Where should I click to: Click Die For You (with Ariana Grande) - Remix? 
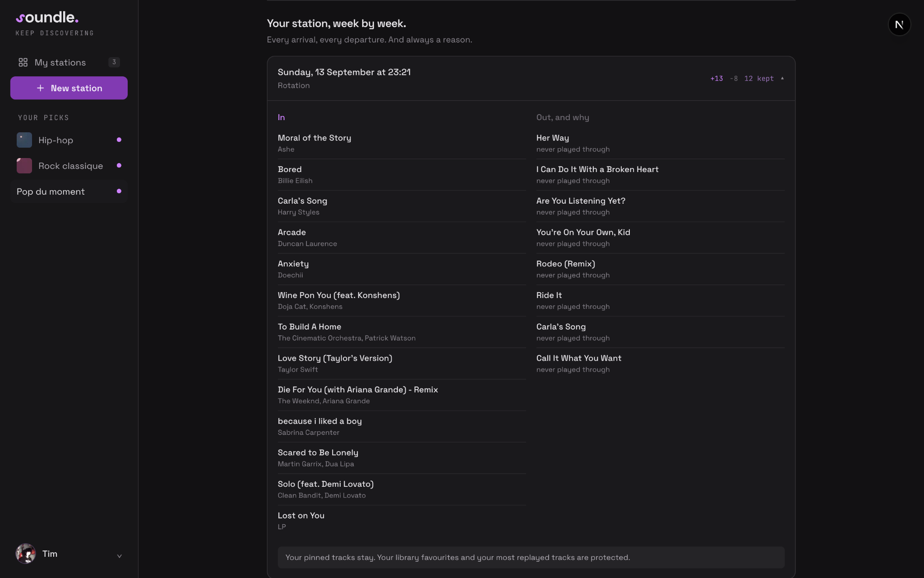coord(358,390)
